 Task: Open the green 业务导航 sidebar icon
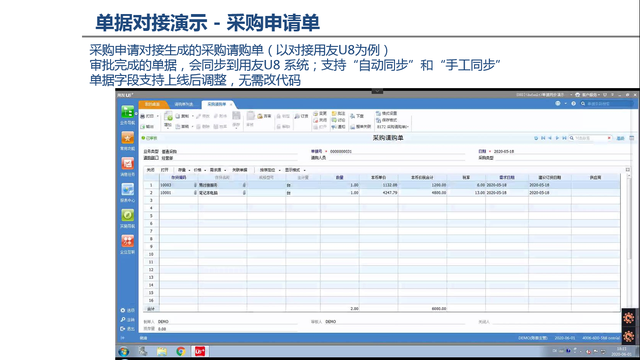[127, 111]
